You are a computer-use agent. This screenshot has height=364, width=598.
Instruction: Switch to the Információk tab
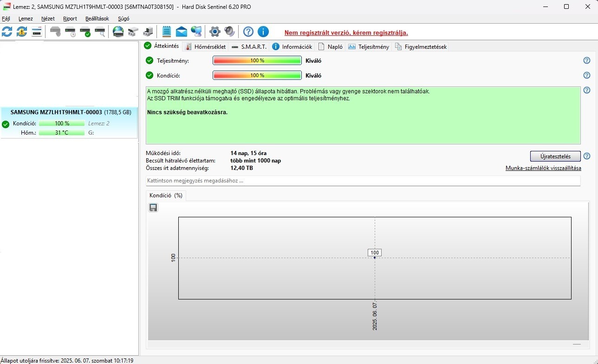(x=292, y=46)
